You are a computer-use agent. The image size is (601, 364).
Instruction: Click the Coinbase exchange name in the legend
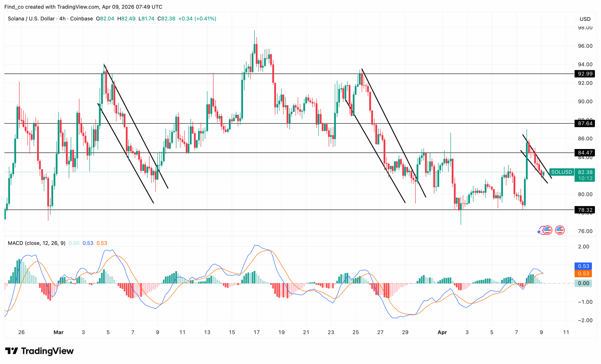click(x=81, y=19)
